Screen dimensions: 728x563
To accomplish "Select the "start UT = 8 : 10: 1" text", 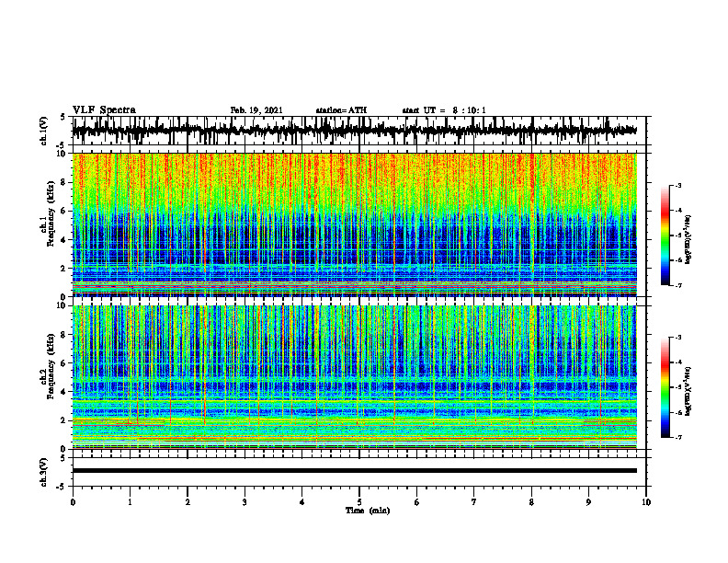I will [x=444, y=110].
